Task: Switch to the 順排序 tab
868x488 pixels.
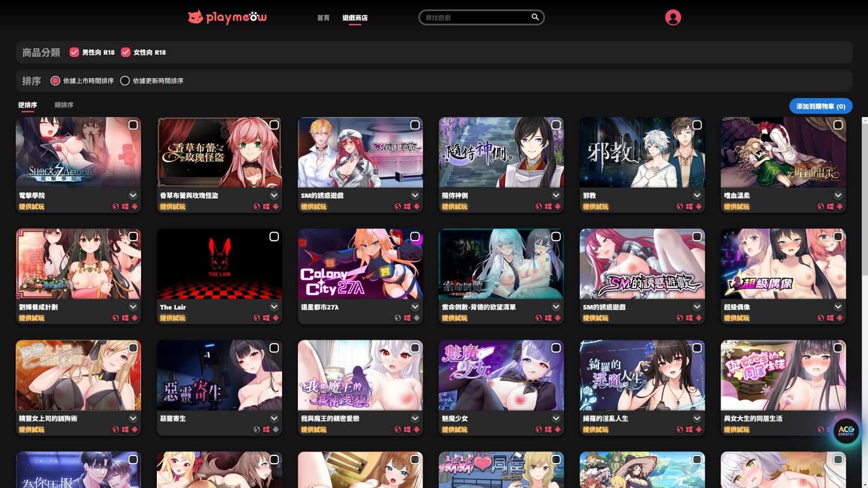Action: click(63, 105)
